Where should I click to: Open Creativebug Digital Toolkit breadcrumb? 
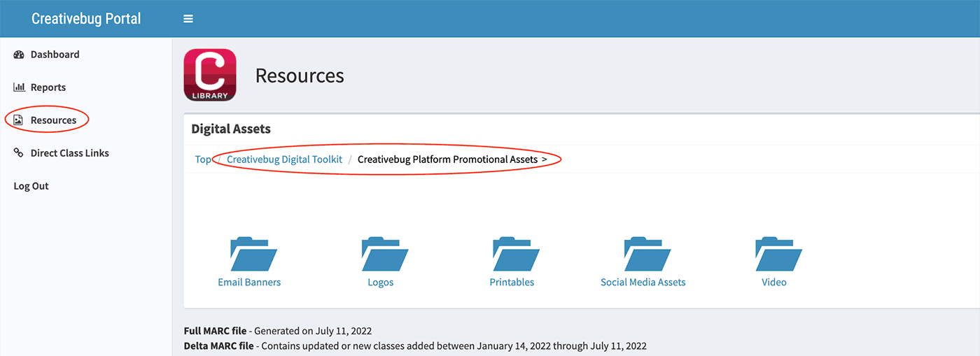tap(284, 159)
